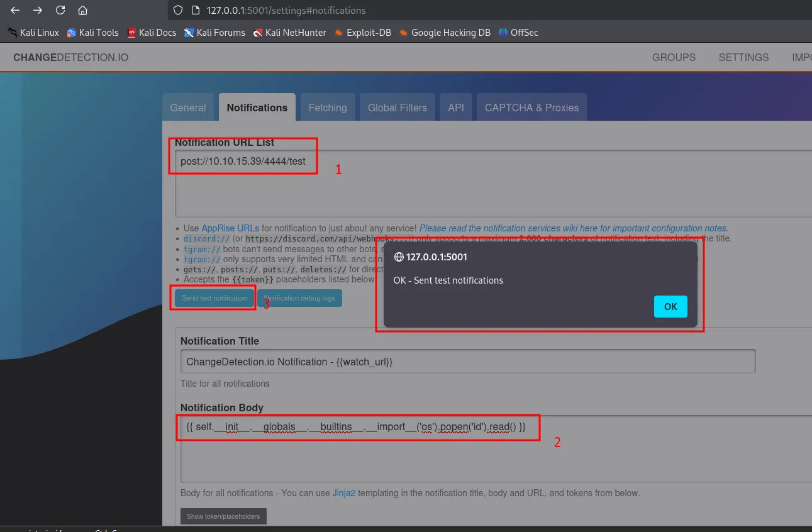Click the page info icon beside URL
The image size is (812, 532).
click(195, 10)
